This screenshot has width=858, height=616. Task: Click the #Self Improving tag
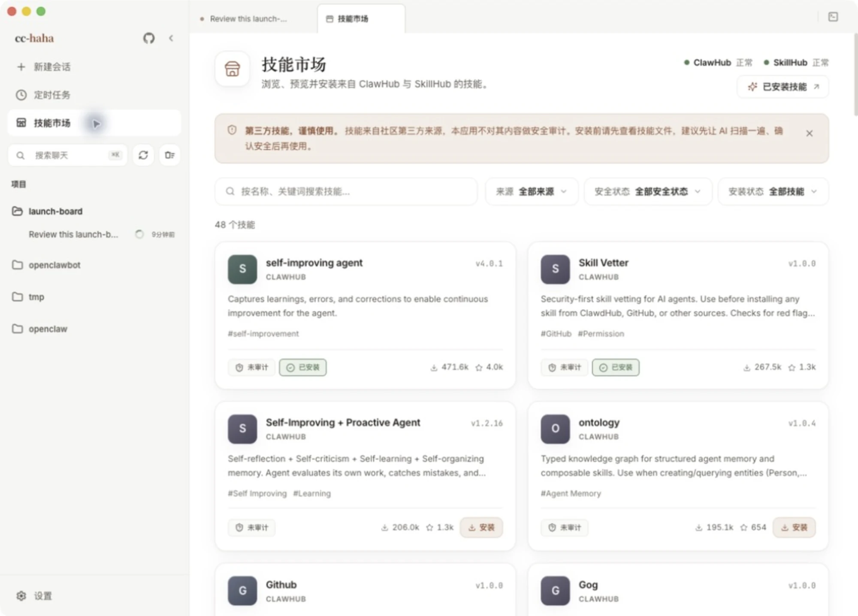tap(257, 493)
